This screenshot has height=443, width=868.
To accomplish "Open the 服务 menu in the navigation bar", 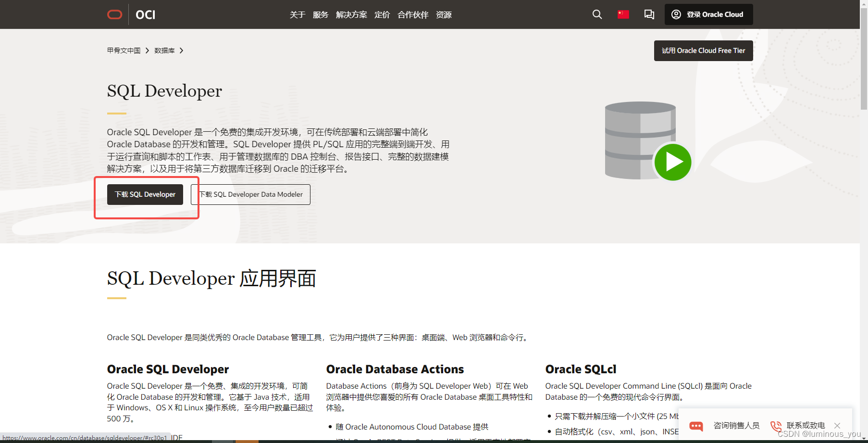I will [x=321, y=14].
